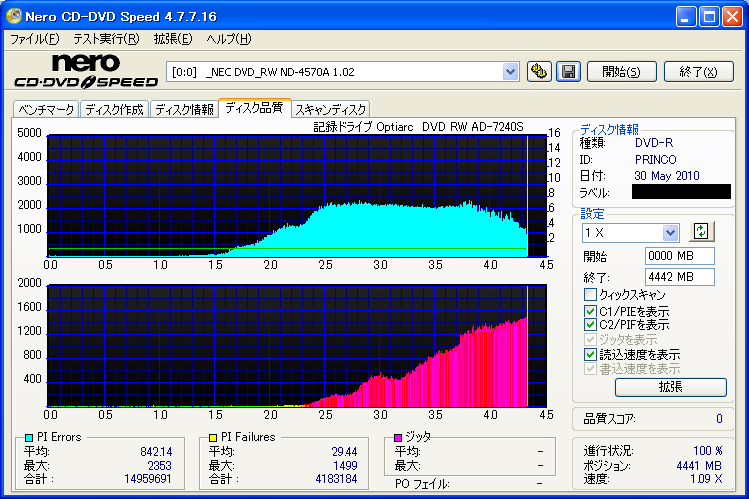749x499 pixels.
Task: Click PI Errors average 842.14
Action: tap(156, 451)
